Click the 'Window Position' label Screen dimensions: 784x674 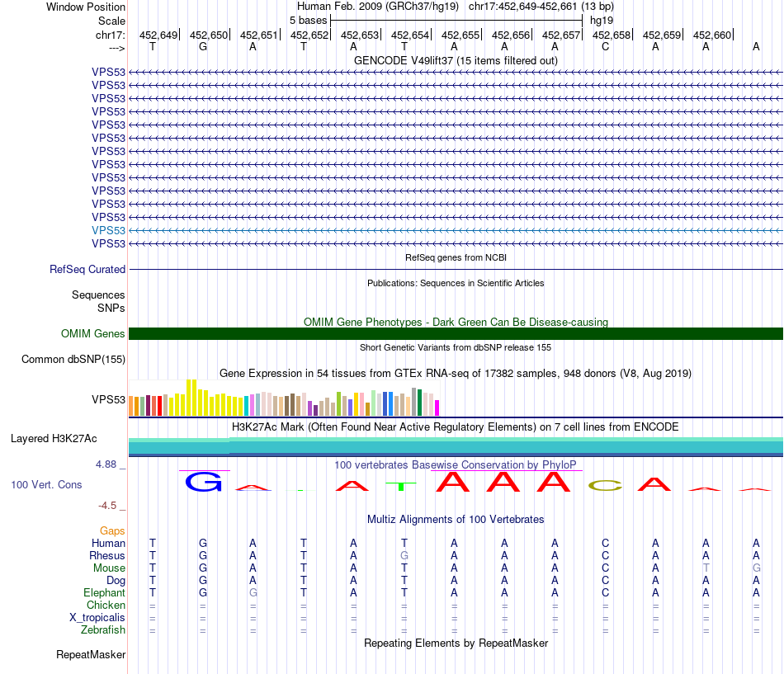86,7
